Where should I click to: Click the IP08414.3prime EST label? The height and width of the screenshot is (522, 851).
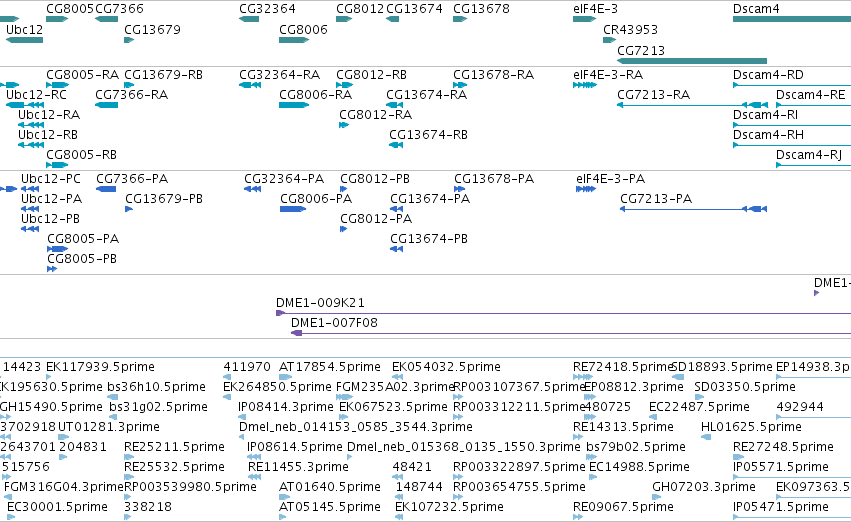point(286,407)
